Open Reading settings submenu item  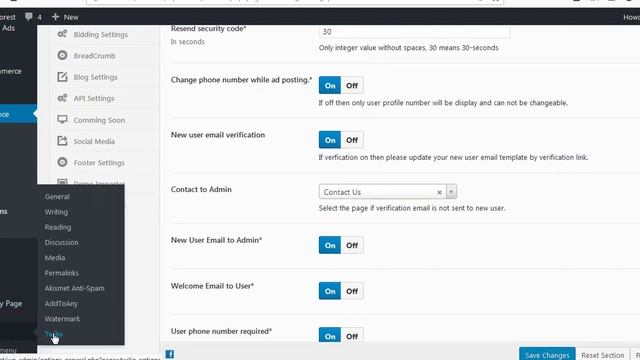(58, 227)
